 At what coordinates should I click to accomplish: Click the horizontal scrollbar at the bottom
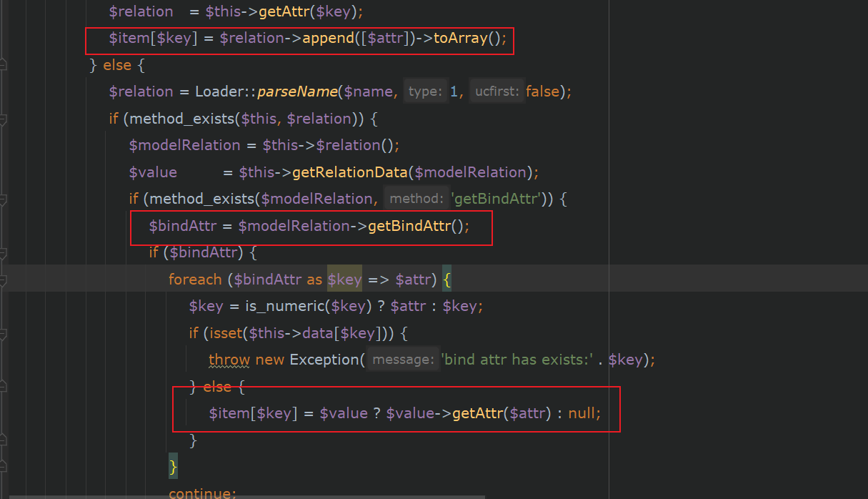tap(243, 496)
